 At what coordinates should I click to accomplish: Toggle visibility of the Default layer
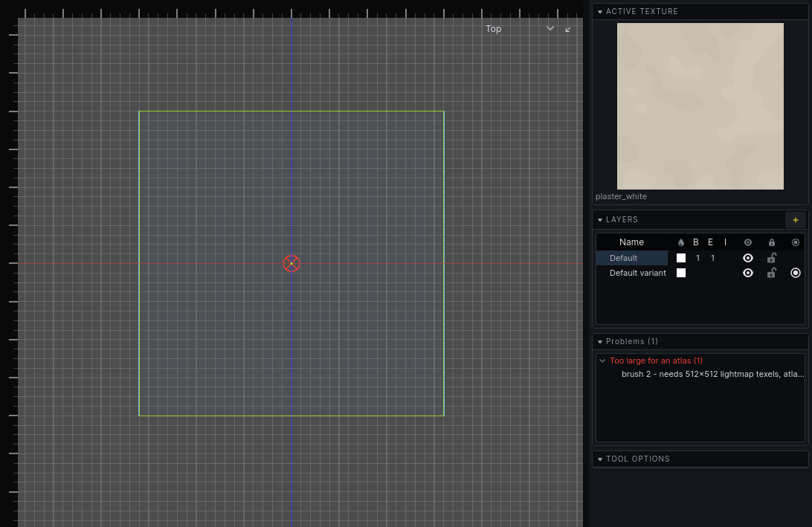point(748,258)
